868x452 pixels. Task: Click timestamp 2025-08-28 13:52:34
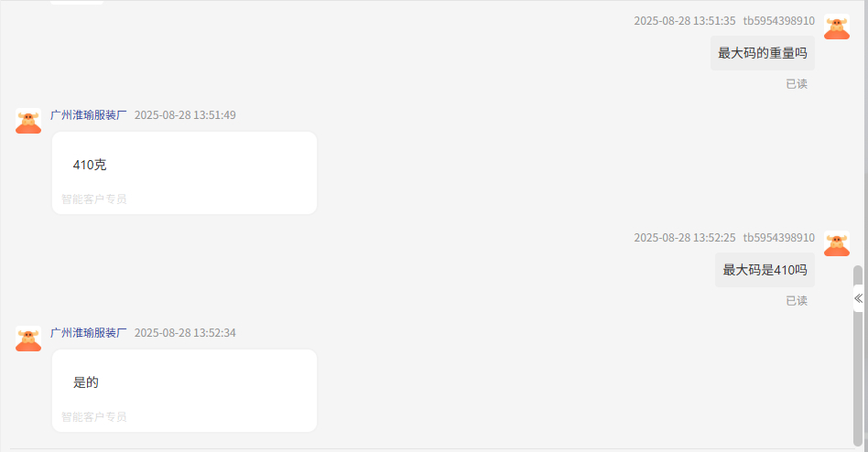(x=185, y=332)
